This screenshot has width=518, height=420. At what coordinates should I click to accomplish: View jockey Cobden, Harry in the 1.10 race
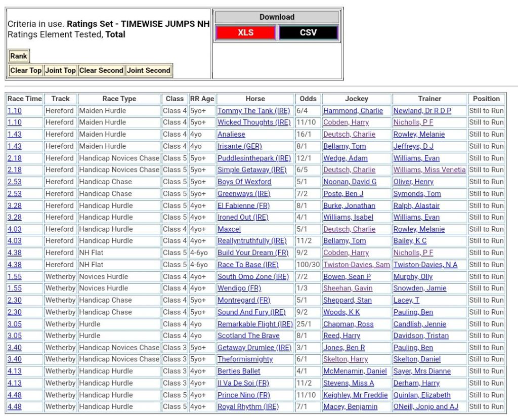346,122
